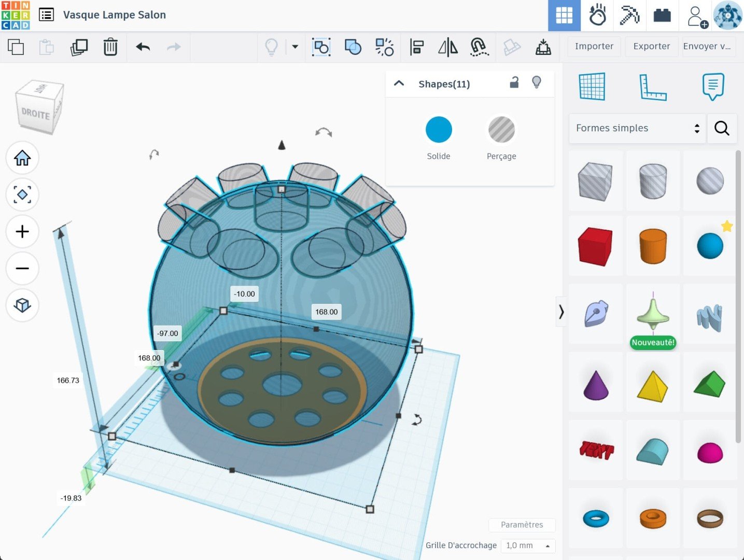Pick the striped hole cylinder shape

pos(653,181)
